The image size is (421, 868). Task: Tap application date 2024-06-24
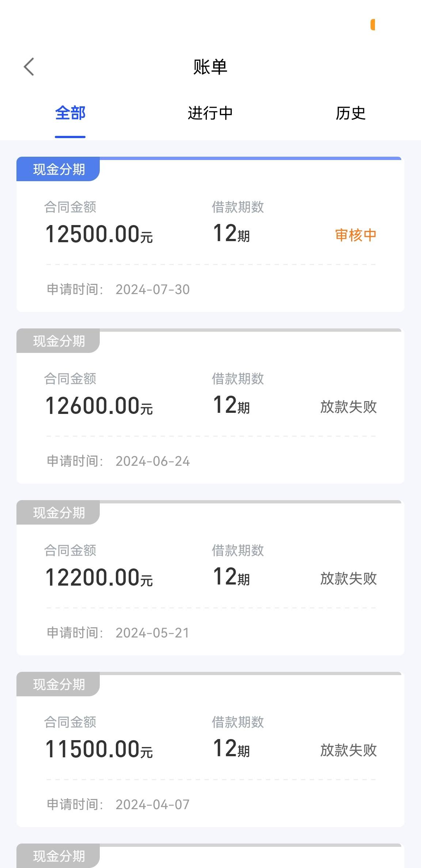point(153,461)
